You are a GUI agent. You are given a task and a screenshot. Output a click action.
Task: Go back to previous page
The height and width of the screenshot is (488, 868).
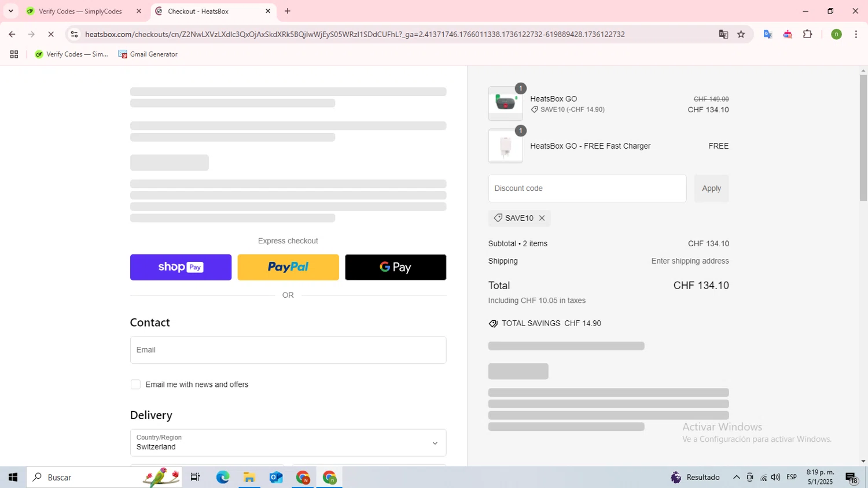[x=12, y=34]
